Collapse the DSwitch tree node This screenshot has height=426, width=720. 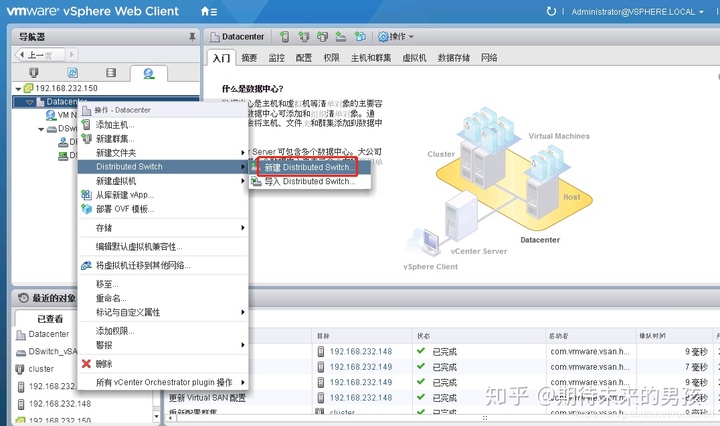(x=41, y=129)
